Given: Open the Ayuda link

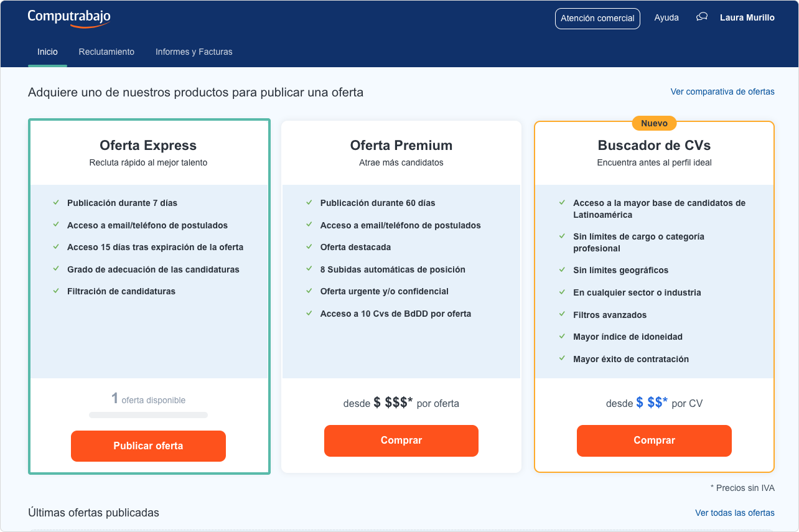Looking at the screenshot, I should [666, 18].
